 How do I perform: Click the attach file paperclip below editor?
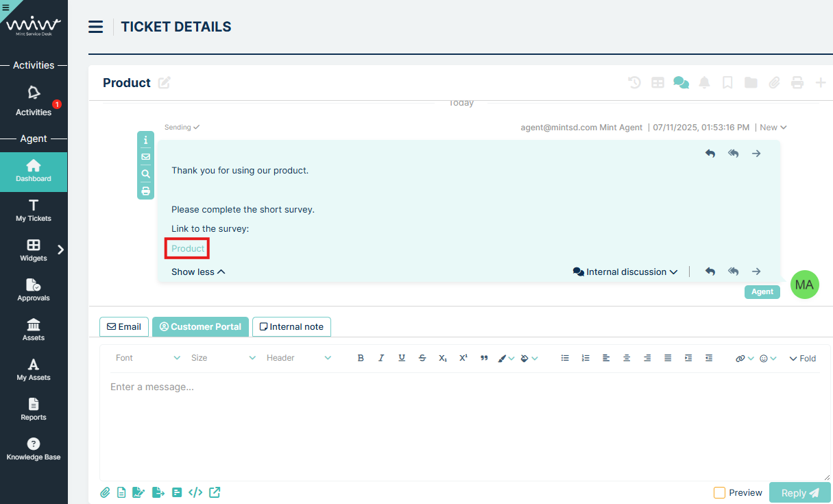click(105, 492)
